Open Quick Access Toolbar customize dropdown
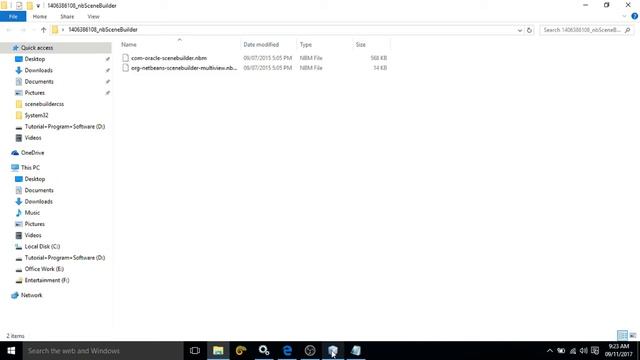Screen dimensions: 640x360 click(x=38, y=6)
